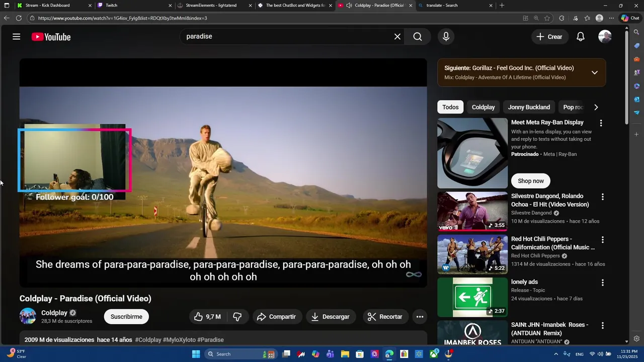Open options for SAINt JHN Roses video
Image resolution: width=644 pixels, height=362 pixels.
[x=602, y=326]
